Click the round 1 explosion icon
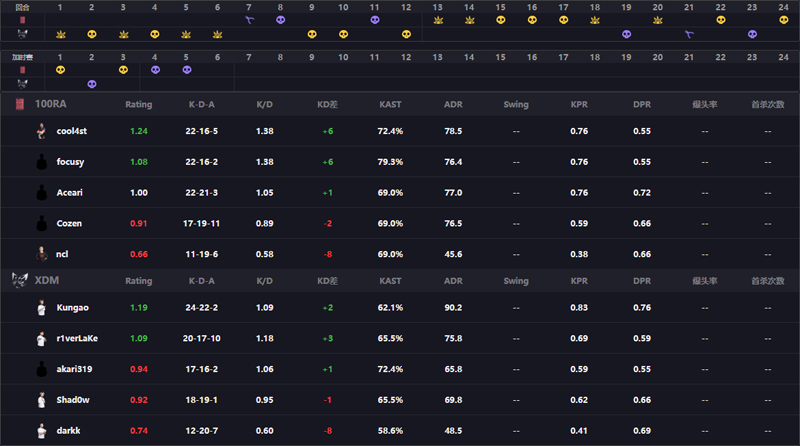Screen dimensions: 800x446 click(61, 34)
